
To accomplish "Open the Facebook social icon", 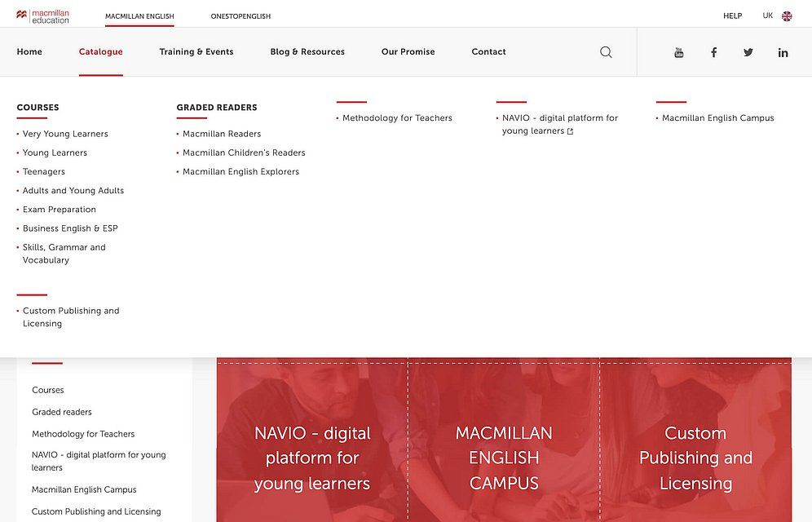I will (714, 52).
